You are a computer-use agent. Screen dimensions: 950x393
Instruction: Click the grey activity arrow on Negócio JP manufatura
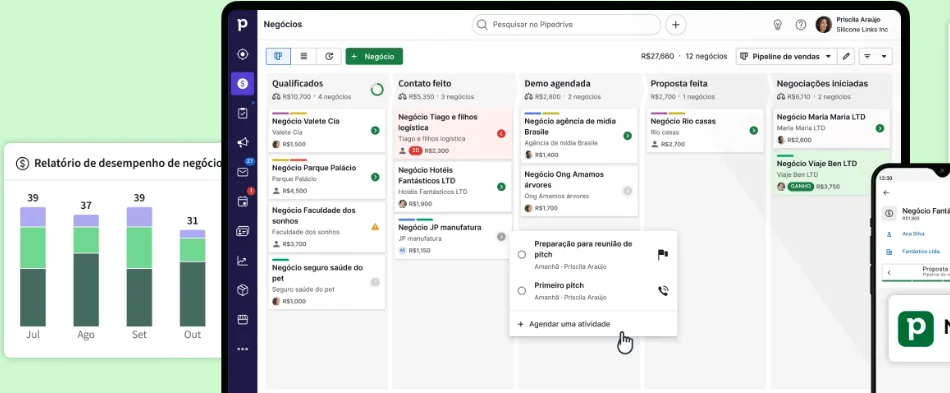(x=501, y=237)
